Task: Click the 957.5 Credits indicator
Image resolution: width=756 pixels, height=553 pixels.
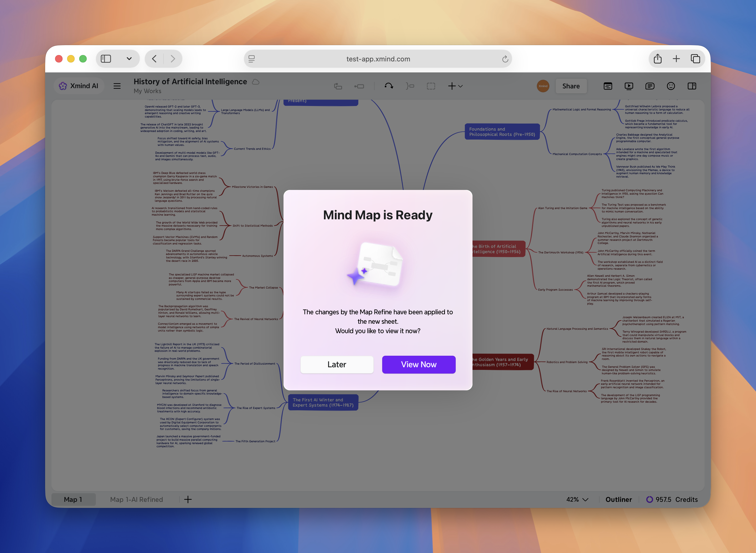Action: (x=672, y=499)
